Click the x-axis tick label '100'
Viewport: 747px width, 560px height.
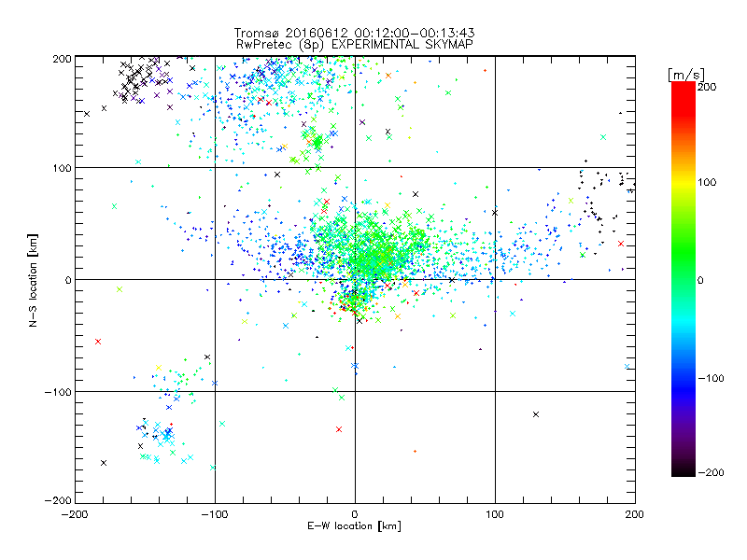pyautogui.click(x=495, y=514)
